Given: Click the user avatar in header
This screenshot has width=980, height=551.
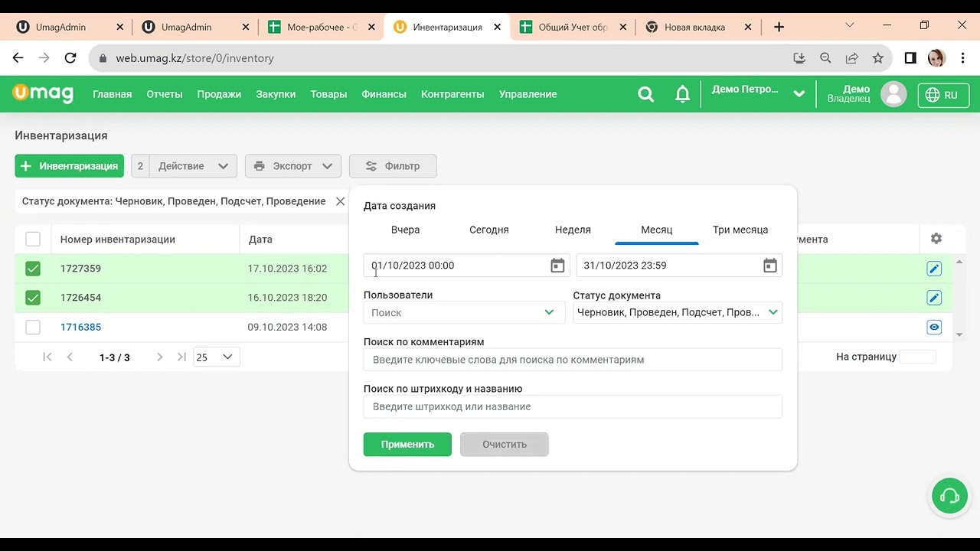Looking at the screenshot, I should [893, 94].
